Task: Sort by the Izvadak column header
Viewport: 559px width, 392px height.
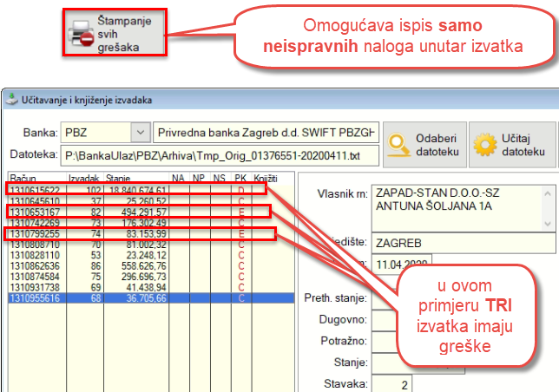Action: [84, 178]
